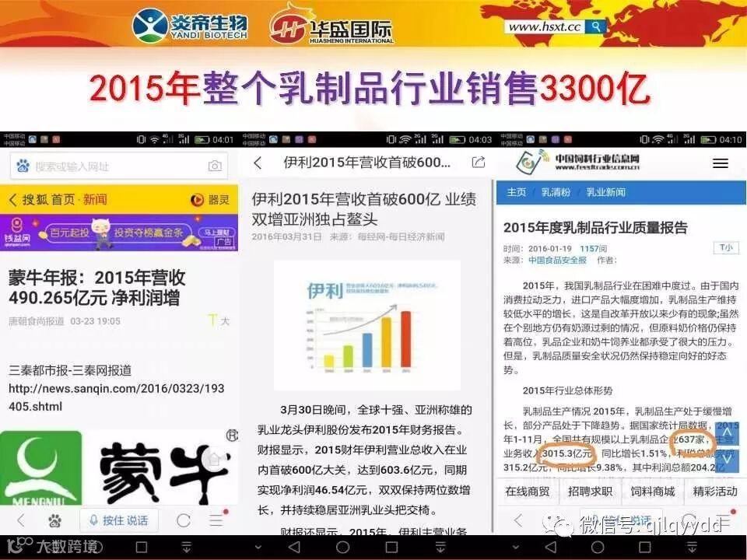Tap the hide-navigation arrow in left phone nav bar
This screenshot has height=560, width=747.
click(x=187, y=547)
